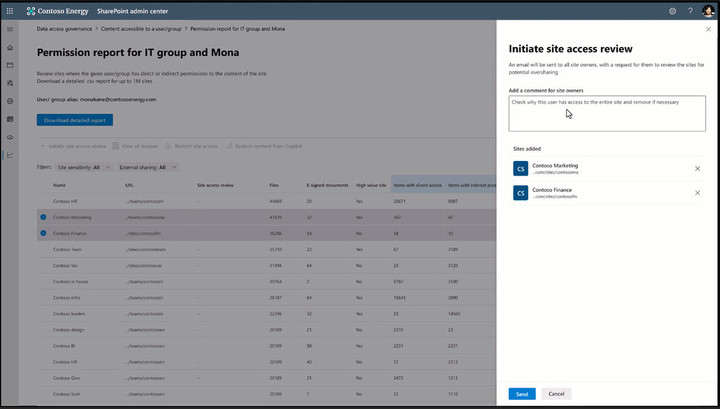Uncheck the Contoso Marketing row checkbox

click(43, 217)
